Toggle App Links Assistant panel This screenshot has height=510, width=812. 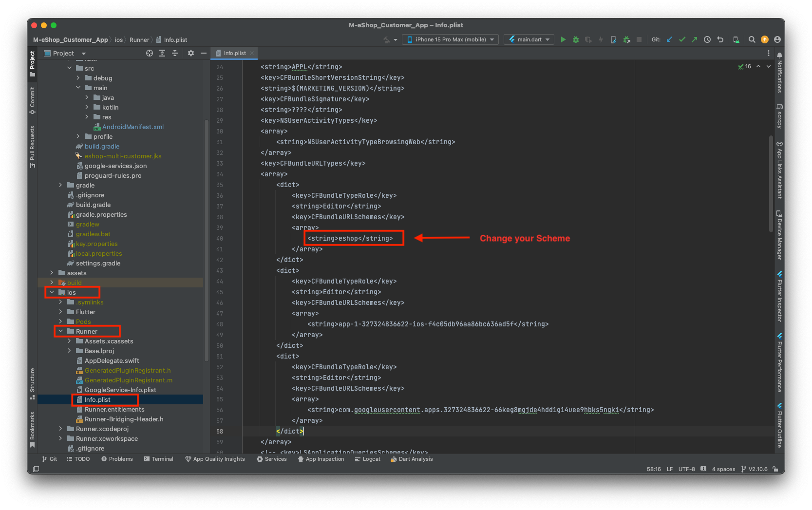(779, 170)
